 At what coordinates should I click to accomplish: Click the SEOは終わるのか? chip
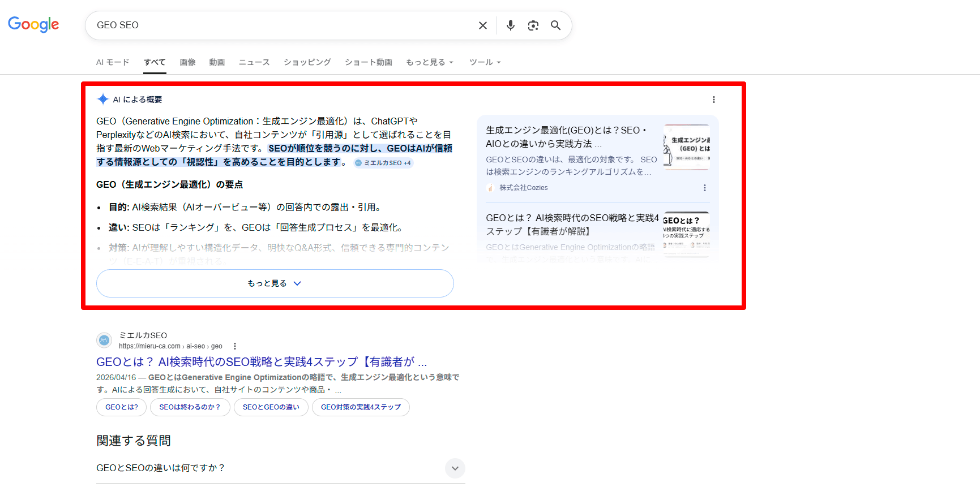(x=190, y=407)
